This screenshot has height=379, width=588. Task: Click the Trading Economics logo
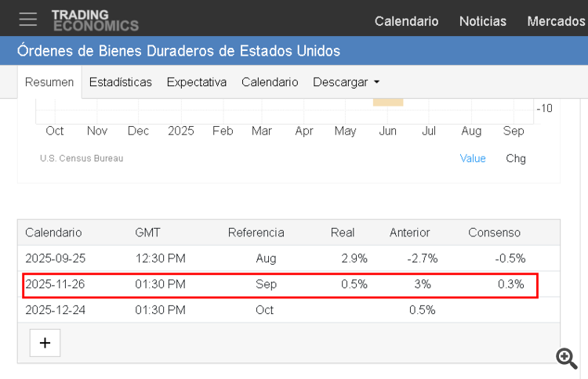95,20
